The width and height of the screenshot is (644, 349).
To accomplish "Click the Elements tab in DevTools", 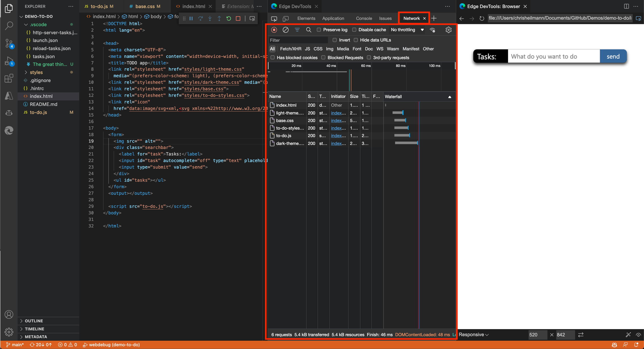I will 306,18.
